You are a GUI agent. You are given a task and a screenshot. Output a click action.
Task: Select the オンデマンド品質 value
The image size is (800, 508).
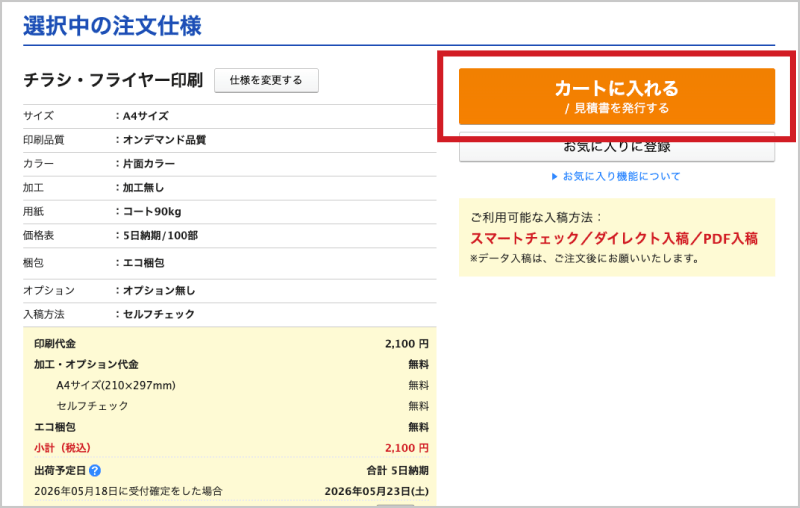(x=164, y=140)
